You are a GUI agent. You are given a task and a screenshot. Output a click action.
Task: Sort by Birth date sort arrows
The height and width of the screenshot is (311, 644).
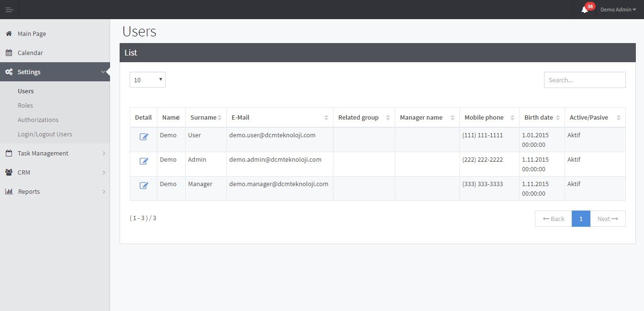(x=558, y=118)
